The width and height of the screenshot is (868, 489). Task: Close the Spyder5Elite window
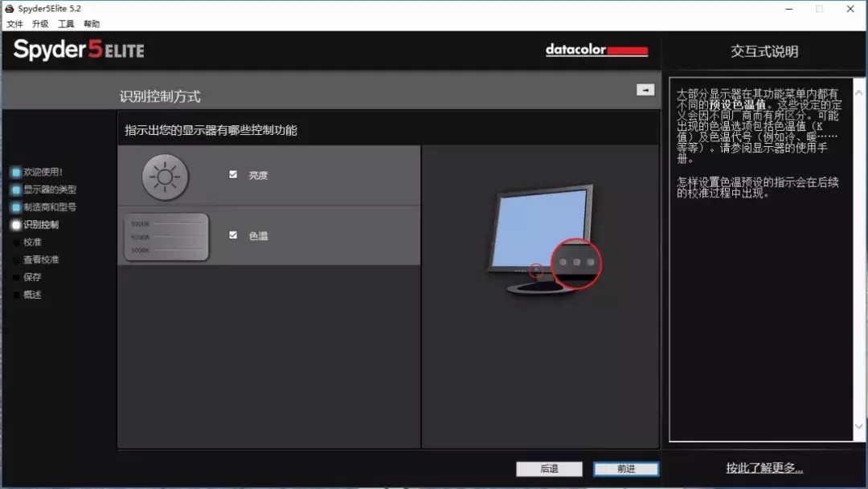850,9
